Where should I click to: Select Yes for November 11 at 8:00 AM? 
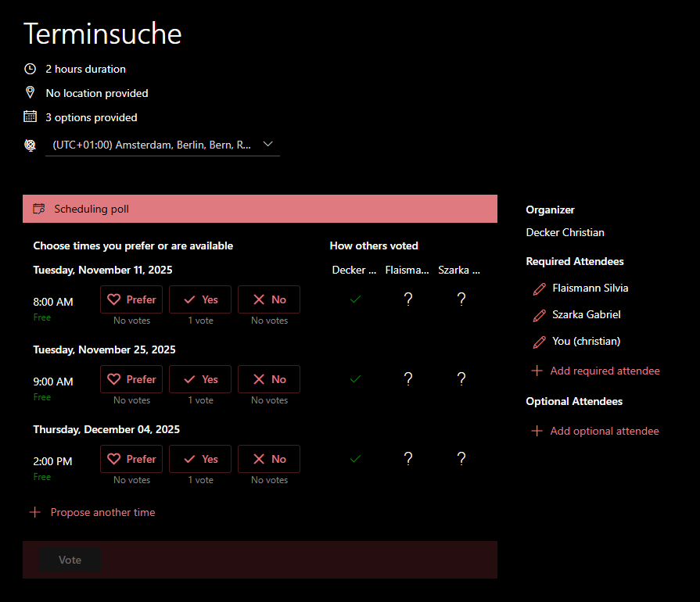pos(200,299)
